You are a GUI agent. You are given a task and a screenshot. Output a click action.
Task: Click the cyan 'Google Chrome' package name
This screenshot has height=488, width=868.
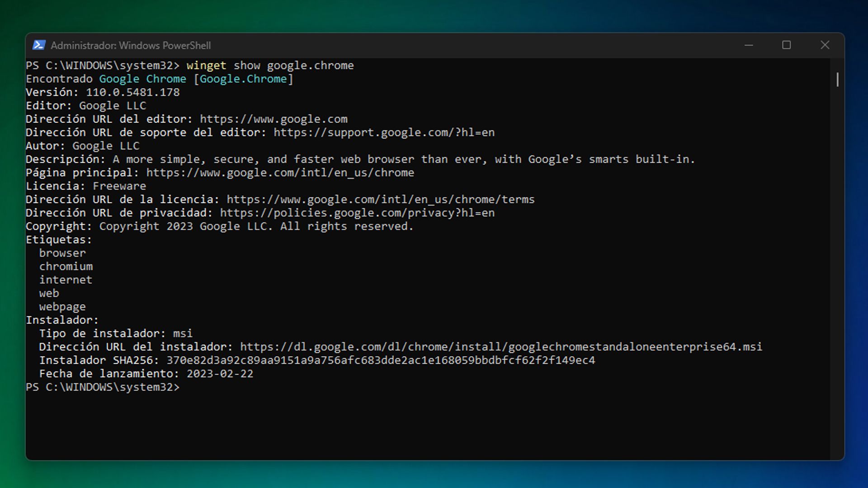coord(142,79)
